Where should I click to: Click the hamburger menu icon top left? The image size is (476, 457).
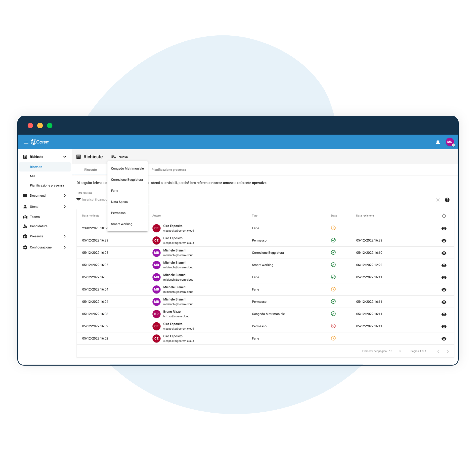click(x=26, y=142)
